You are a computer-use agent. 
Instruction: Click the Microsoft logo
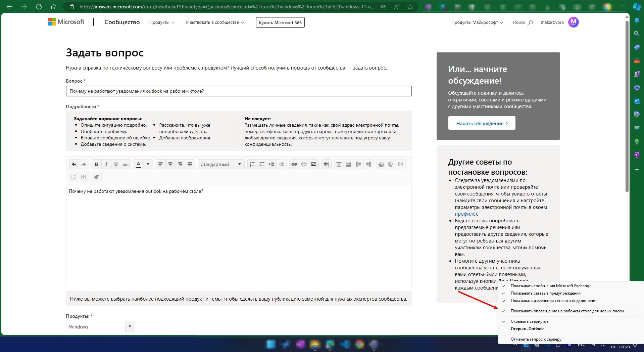point(66,22)
